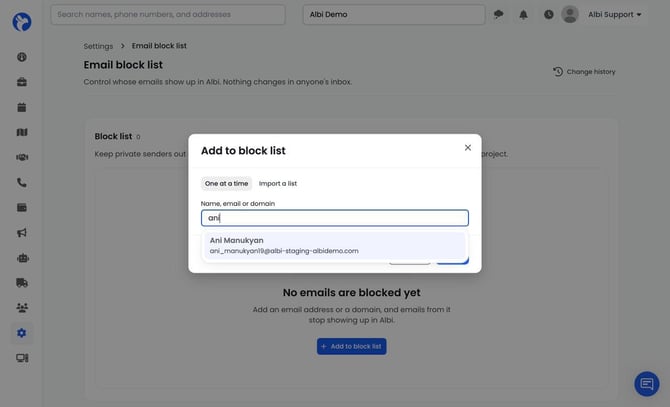Open the live chat bubble widget
The height and width of the screenshot is (407, 670).
(646, 384)
